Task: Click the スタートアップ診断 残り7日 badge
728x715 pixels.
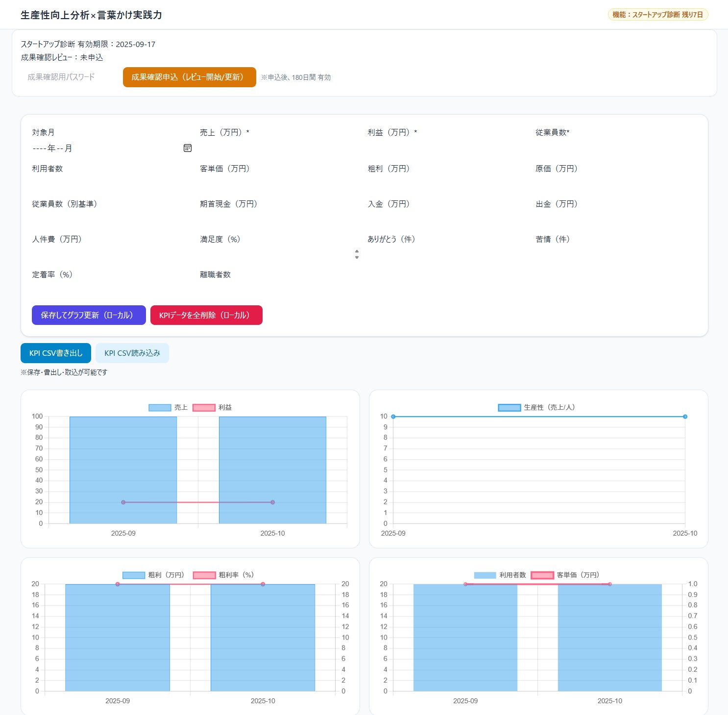Action: (657, 15)
